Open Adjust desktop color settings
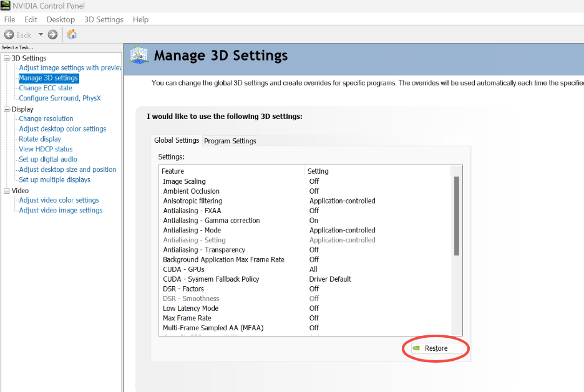 click(x=62, y=128)
